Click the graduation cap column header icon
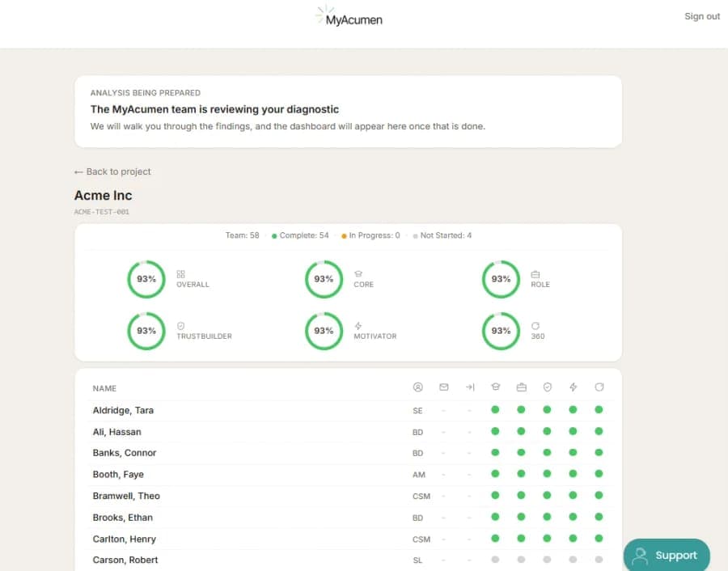The height and width of the screenshot is (571, 728). (x=495, y=387)
